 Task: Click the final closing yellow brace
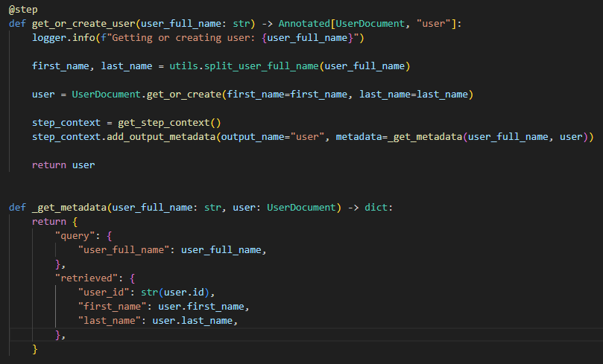coord(35,349)
